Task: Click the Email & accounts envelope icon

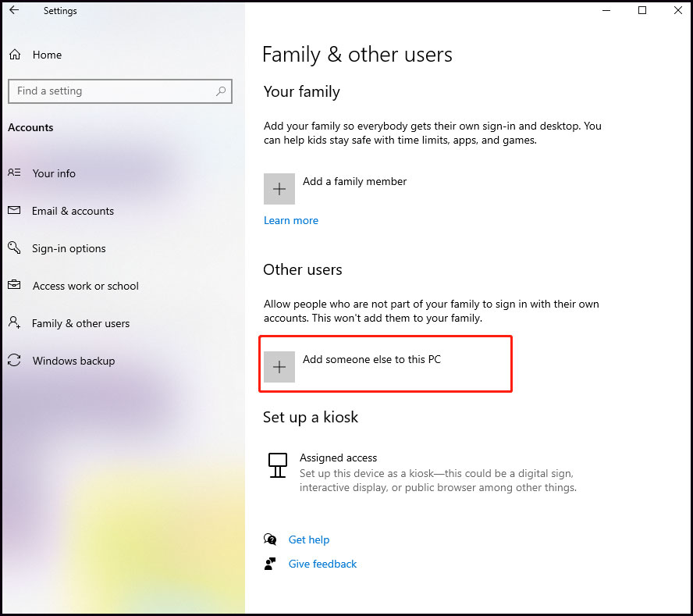Action: [x=14, y=211]
